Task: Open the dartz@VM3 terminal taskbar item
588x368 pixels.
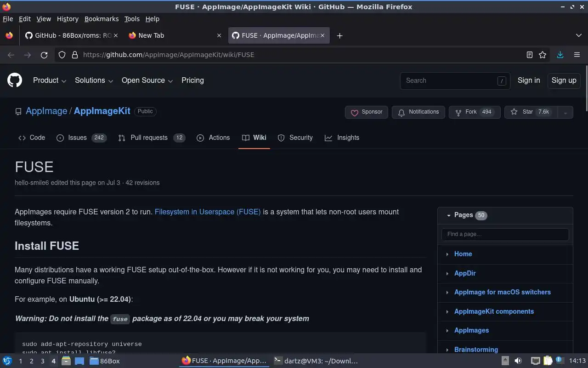Action: pyautogui.click(x=316, y=361)
